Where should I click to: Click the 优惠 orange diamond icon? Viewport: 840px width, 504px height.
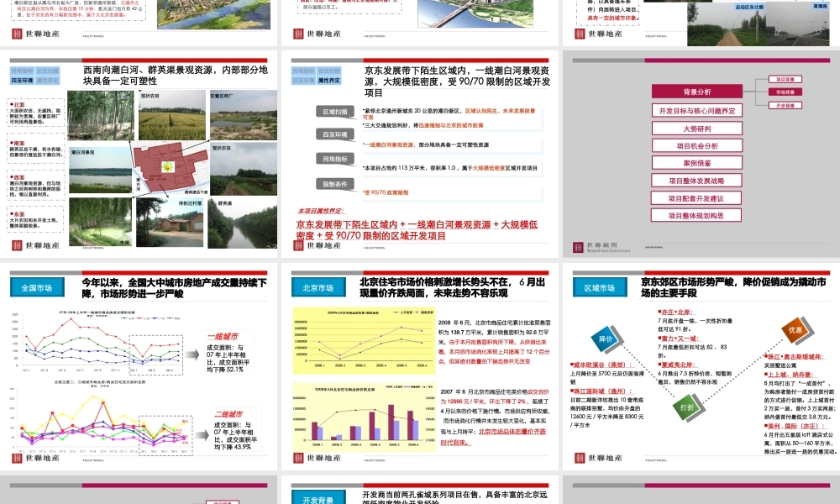pos(795,330)
